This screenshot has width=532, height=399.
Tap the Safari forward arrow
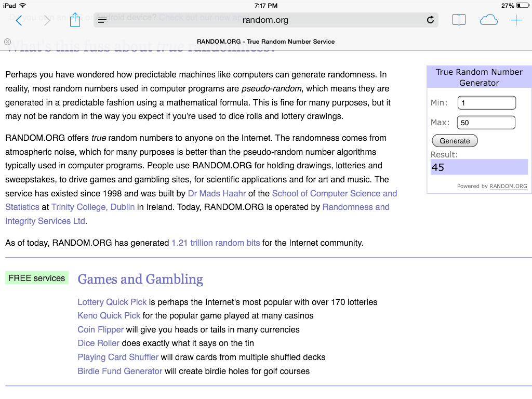[x=47, y=20]
